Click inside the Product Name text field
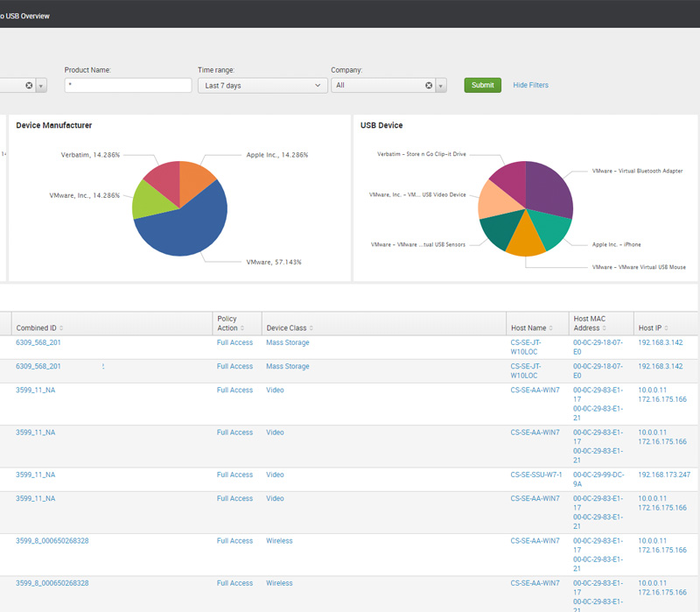Screen dimensions: 700x612 pos(128,86)
